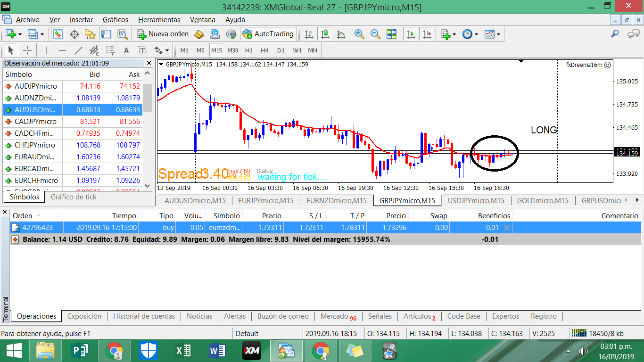Open the Herramientas menu
Screen dimensions: 644x362
pos(159,20)
